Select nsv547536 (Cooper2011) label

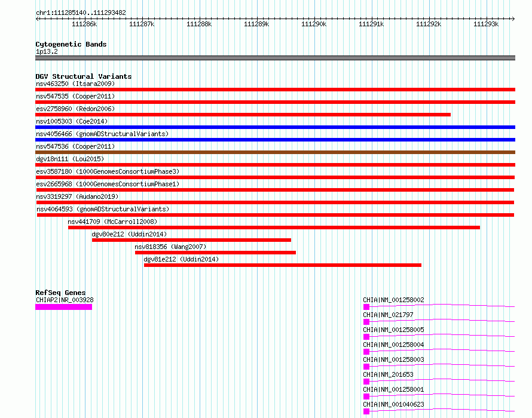(75, 146)
